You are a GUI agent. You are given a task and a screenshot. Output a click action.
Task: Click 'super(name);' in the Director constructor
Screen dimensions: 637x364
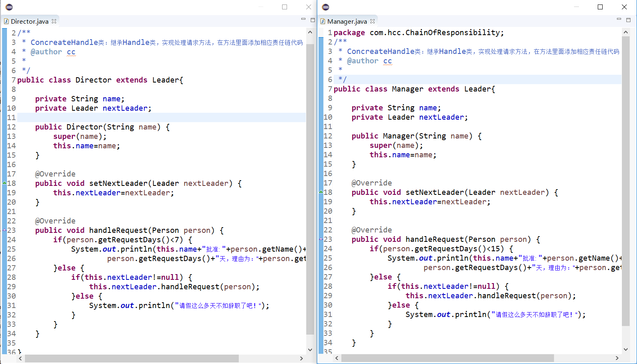(x=80, y=136)
